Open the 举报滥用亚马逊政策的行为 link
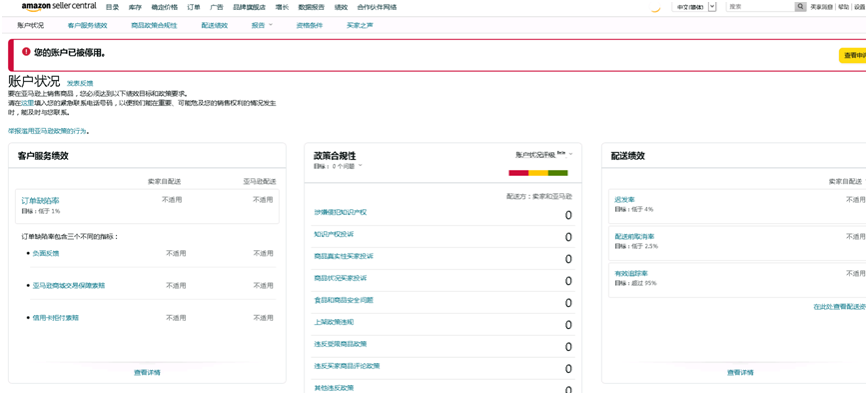This screenshot has width=868, height=395. point(48,131)
